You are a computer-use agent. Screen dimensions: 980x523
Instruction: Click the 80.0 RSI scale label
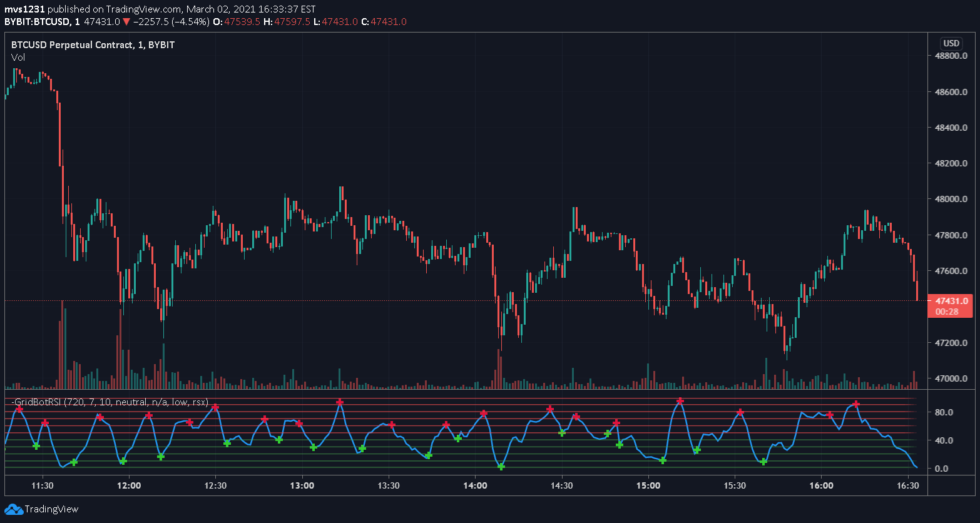click(944, 412)
